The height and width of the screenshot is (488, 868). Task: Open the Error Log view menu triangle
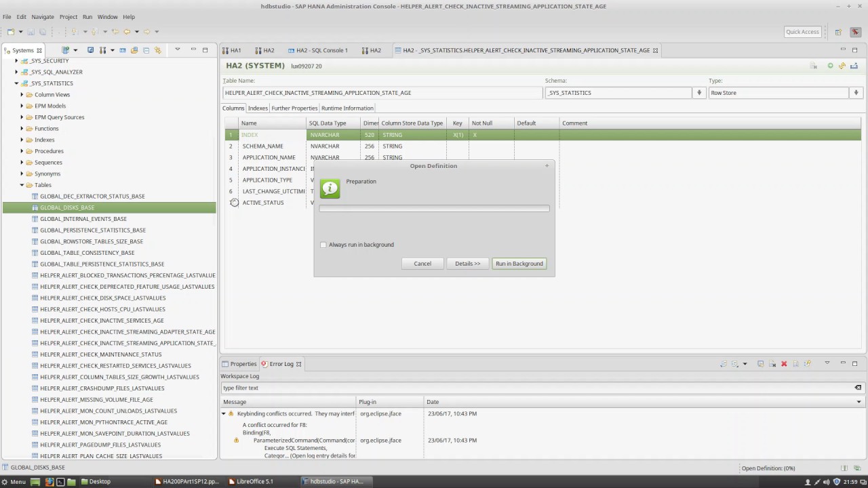[827, 363]
